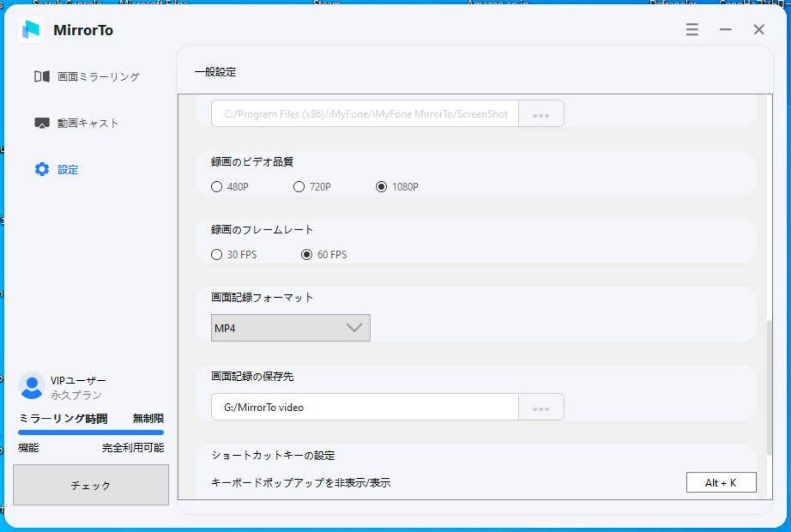Click the 完全利用可能 text
Image resolution: width=791 pixels, height=532 pixels.
pos(132,448)
